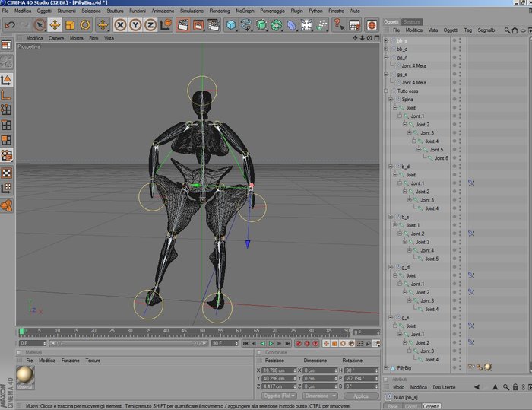
Task: Add a Cube primitive object
Action: (231, 25)
